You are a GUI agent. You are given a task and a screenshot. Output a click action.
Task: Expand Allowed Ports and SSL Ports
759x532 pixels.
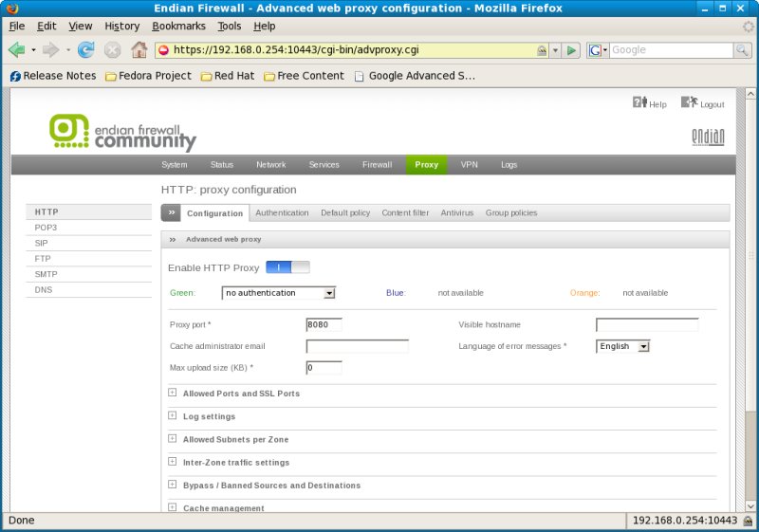pyautogui.click(x=172, y=393)
